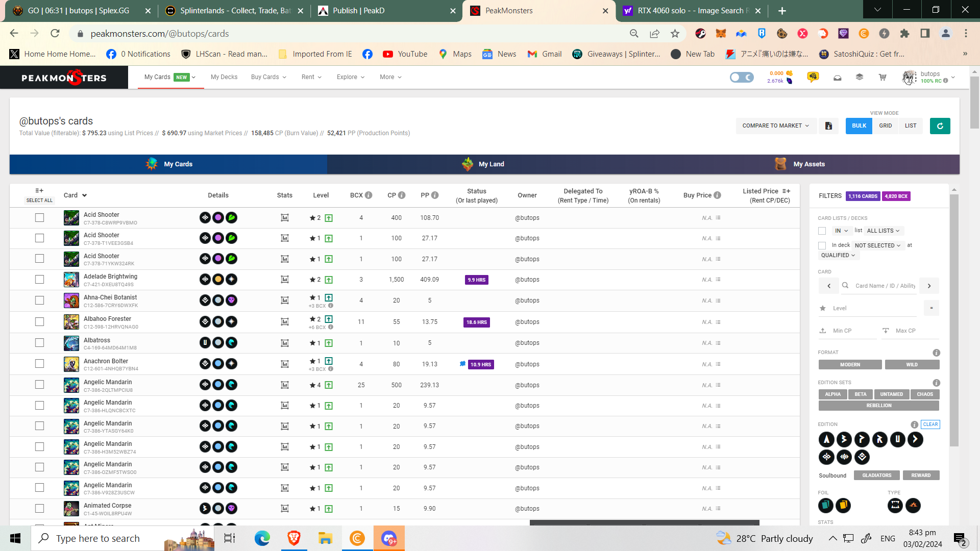Select the Promo edition filter icon
This screenshot has height=551, width=980.
(x=862, y=439)
